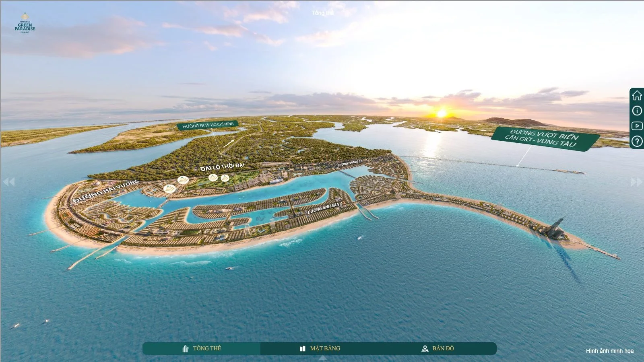Click the Hướng đi TP. Hồ Chí Minh label
644x362 pixels.
click(208, 125)
